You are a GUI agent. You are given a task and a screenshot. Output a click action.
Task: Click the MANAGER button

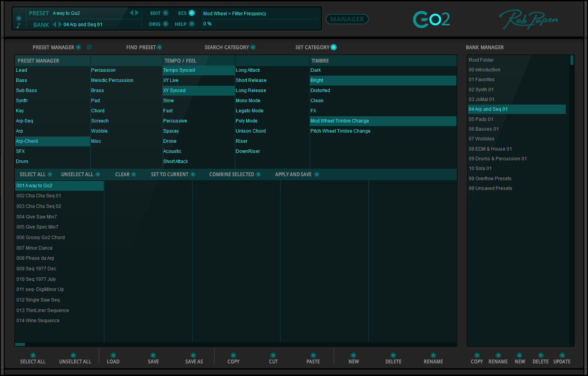click(x=347, y=19)
